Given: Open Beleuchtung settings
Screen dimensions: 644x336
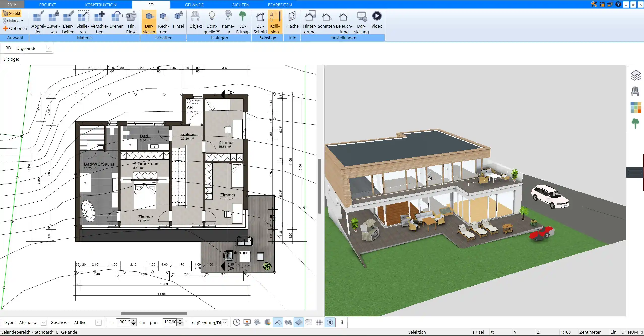Looking at the screenshot, I should [x=344, y=22].
